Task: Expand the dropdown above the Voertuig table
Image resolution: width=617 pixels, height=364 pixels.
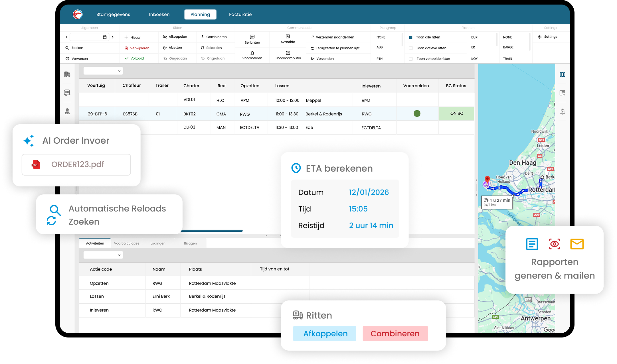Action: pyautogui.click(x=103, y=71)
